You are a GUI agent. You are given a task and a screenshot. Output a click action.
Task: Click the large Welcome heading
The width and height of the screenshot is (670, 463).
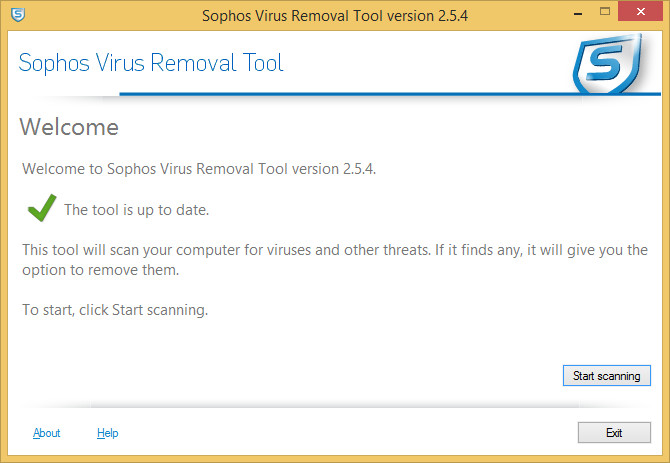[x=69, y=127]
